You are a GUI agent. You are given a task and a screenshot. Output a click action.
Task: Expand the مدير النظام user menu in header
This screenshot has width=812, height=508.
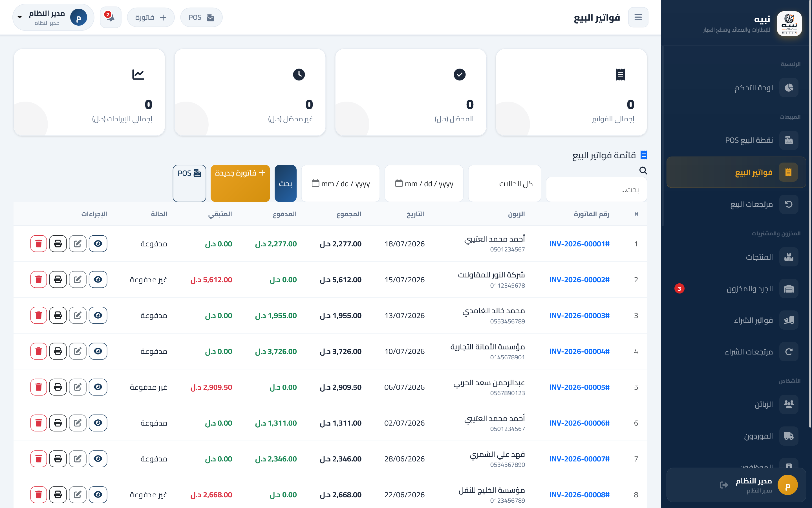pos(53,17)
